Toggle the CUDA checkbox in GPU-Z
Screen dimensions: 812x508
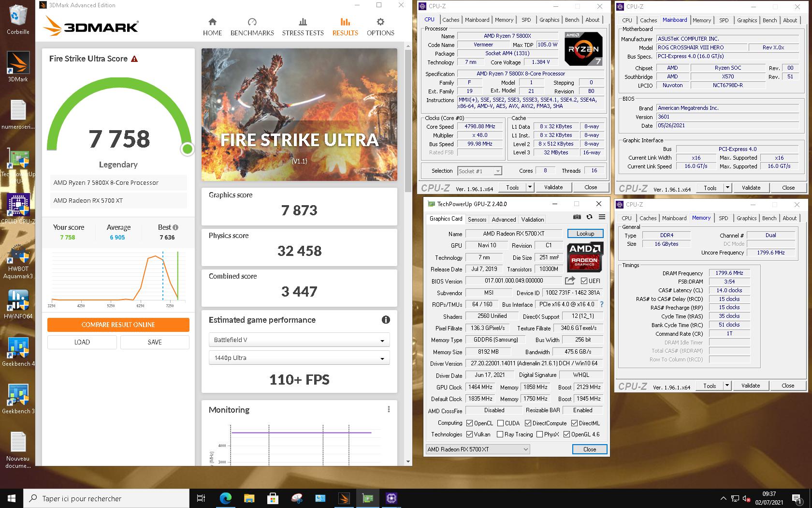tap(500, 423)
